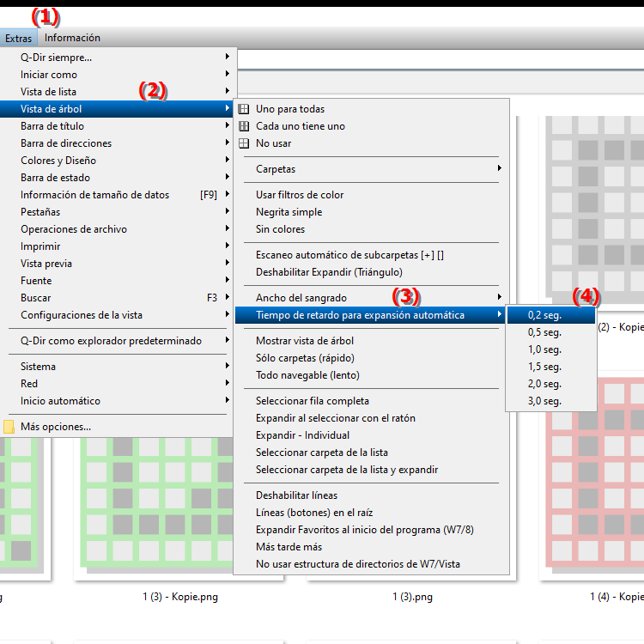Open 'Q-Dir como explorador predeterminado' submenu
Screen dimensions: 644x644
point(117,341)
